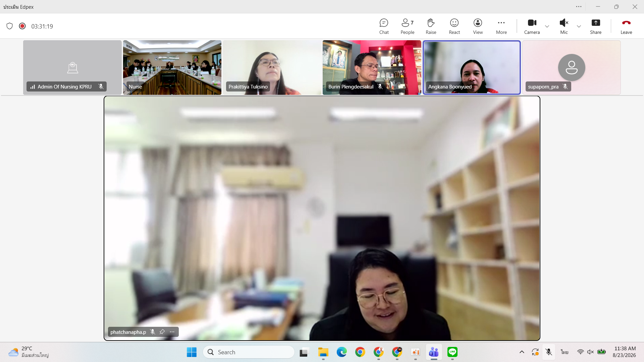
Task: Open the Chat panel
Action: (384, 26)
